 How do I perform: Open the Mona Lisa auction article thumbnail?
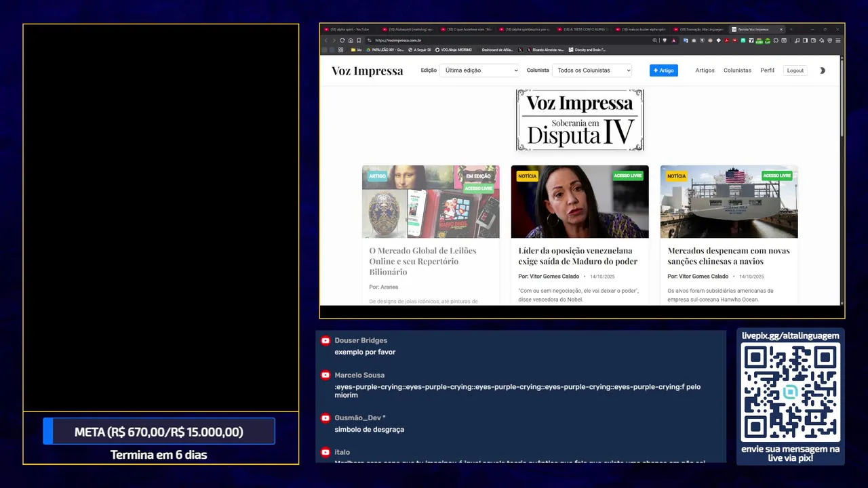431,201
